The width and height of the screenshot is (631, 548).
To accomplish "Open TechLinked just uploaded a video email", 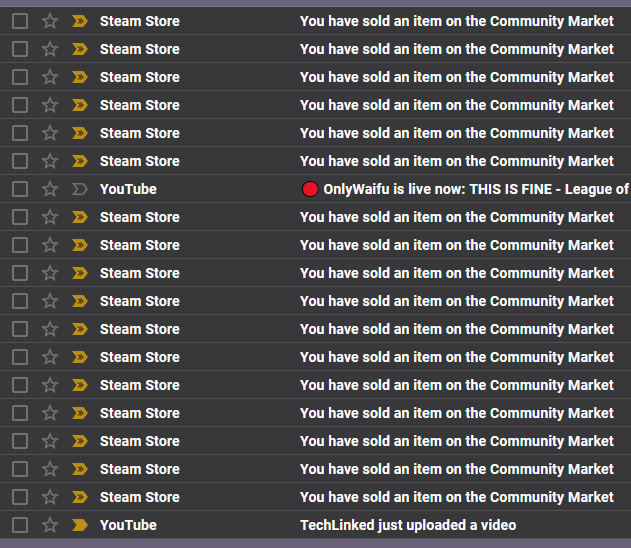I will point(408,525).
